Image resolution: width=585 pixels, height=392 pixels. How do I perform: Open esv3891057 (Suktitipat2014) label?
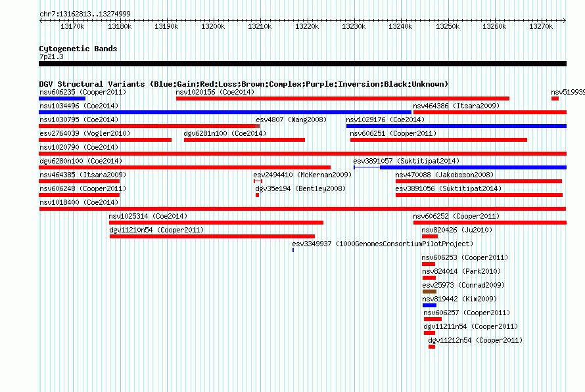[406, 161]
